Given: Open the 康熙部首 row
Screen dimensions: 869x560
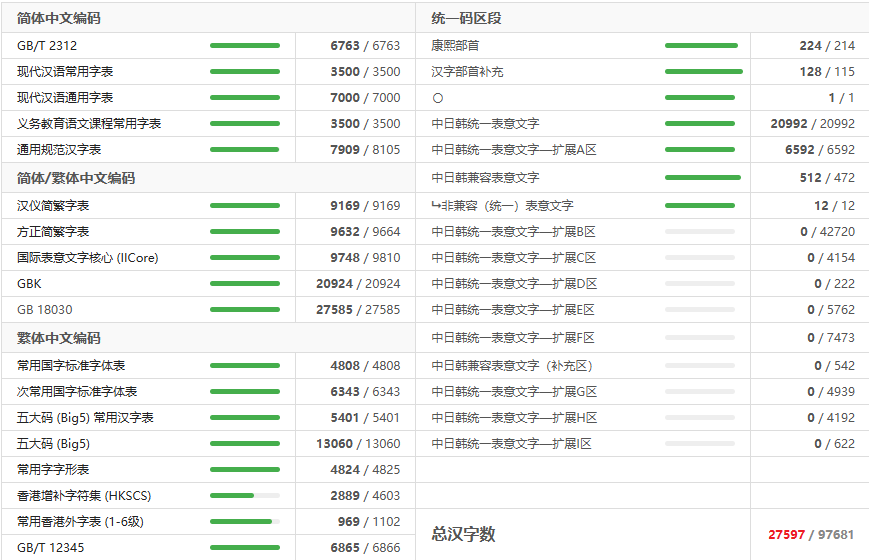Looking at the screenshot, I should tap(455, 46).
